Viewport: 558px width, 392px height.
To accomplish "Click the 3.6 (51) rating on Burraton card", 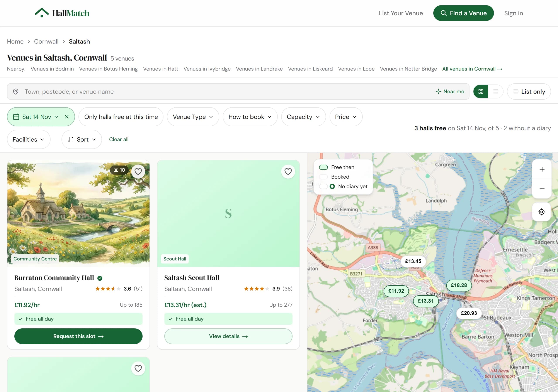I will click(119, 289).
